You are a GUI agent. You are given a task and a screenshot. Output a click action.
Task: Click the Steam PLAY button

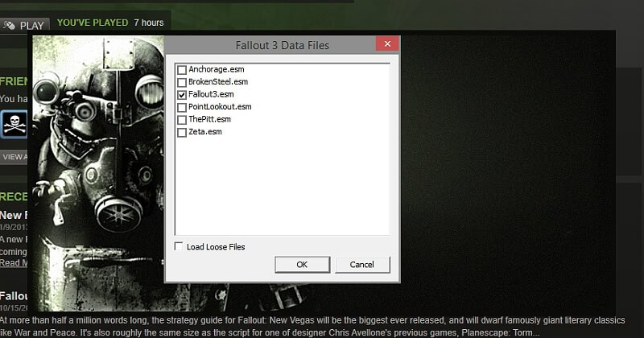[25, 26]
